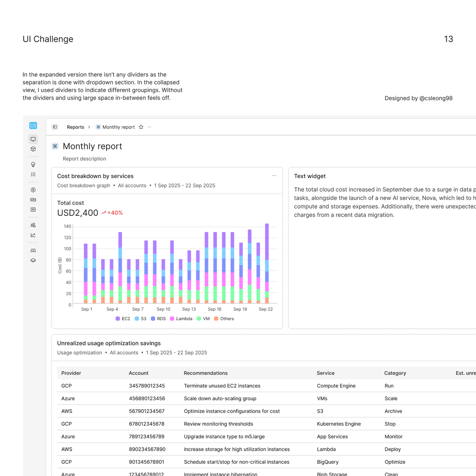
Task: Click App Services service cell
Action: 332,437
